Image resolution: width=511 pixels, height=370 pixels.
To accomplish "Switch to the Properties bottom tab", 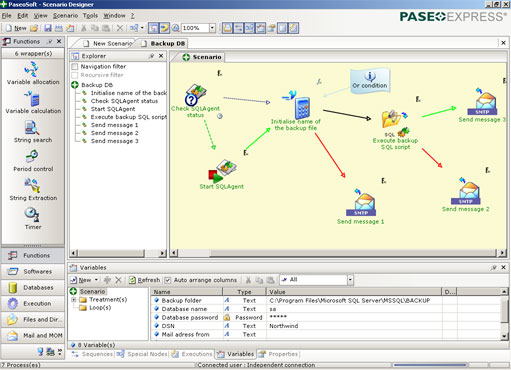I will pos(279,354).
